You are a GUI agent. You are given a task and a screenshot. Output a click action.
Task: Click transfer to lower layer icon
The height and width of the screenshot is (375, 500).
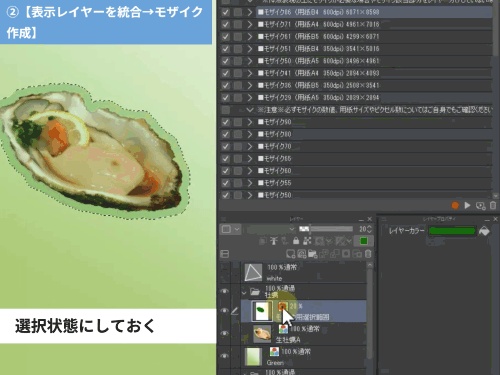pos(324,254)
